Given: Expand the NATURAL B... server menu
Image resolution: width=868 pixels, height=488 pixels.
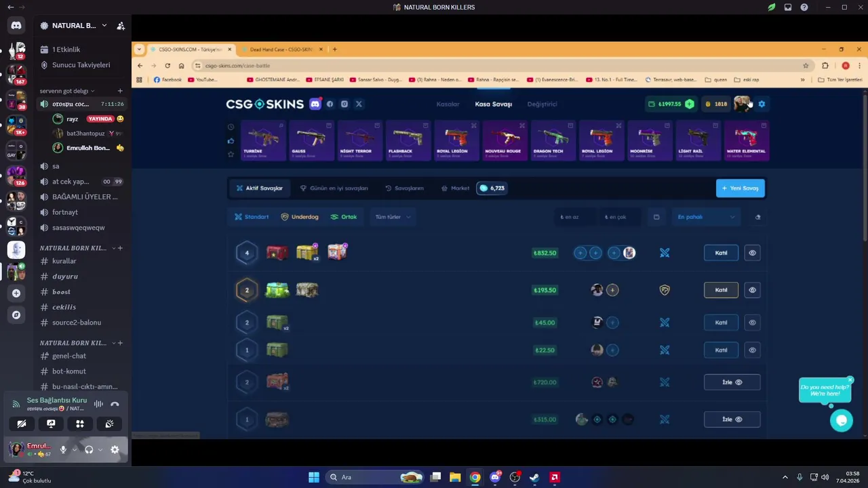Looking at the screenshot, I should pos(104,26).
